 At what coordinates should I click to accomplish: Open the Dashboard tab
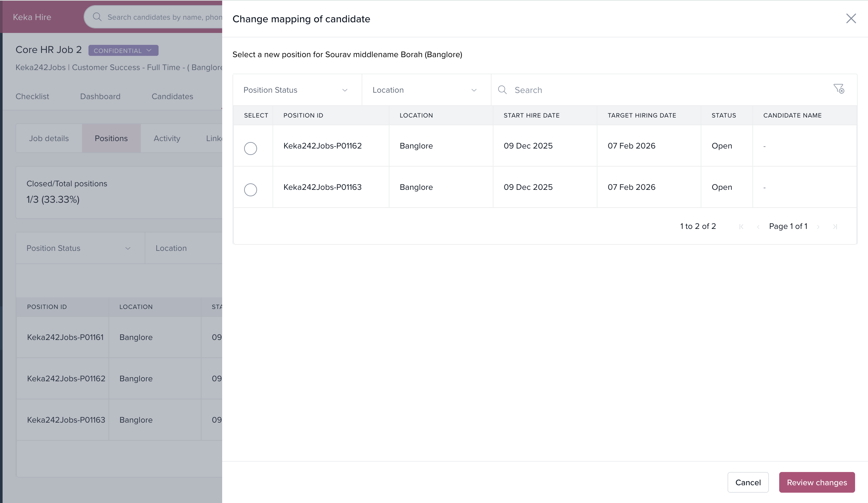coord(100,97)
